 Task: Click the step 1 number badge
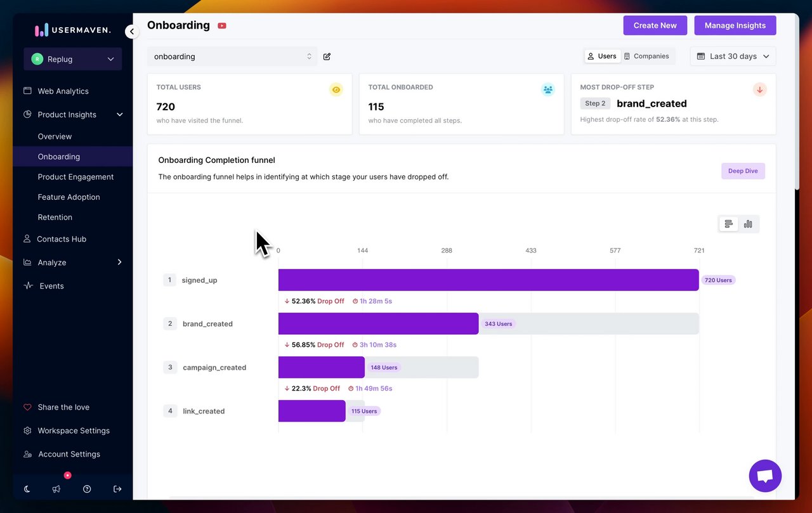[169, 280]
